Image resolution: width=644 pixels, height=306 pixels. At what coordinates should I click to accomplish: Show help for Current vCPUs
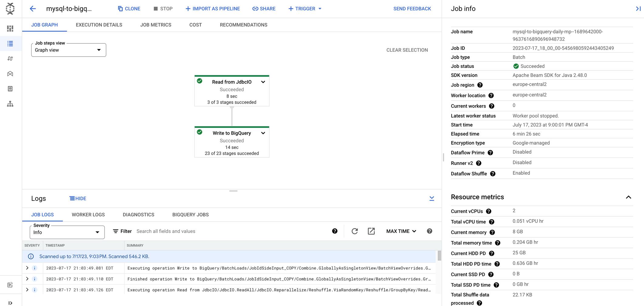click(488, 211)
